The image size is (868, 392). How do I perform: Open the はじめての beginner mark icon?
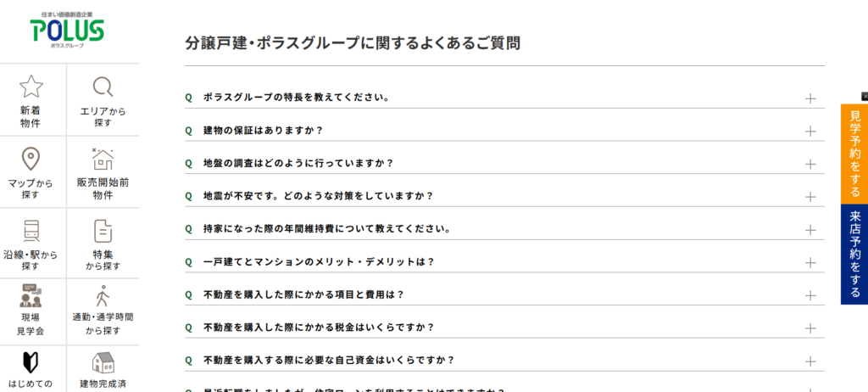point(31,363)
